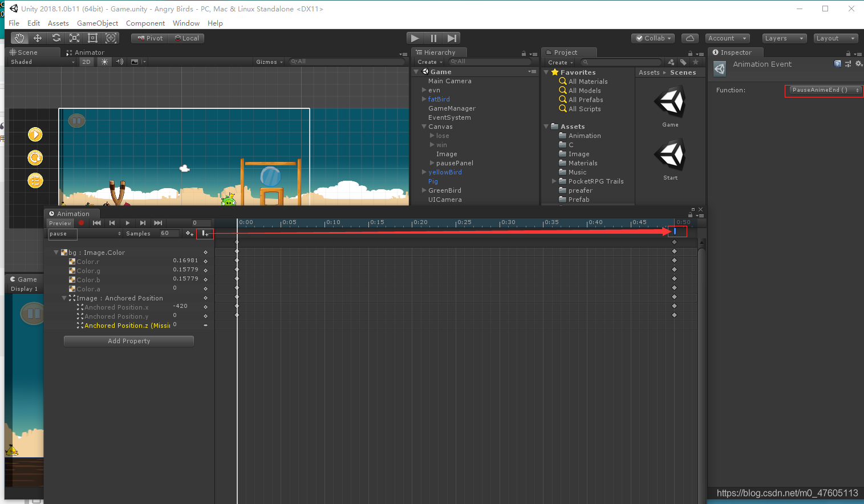Click the Add Property button

(129, 341)
